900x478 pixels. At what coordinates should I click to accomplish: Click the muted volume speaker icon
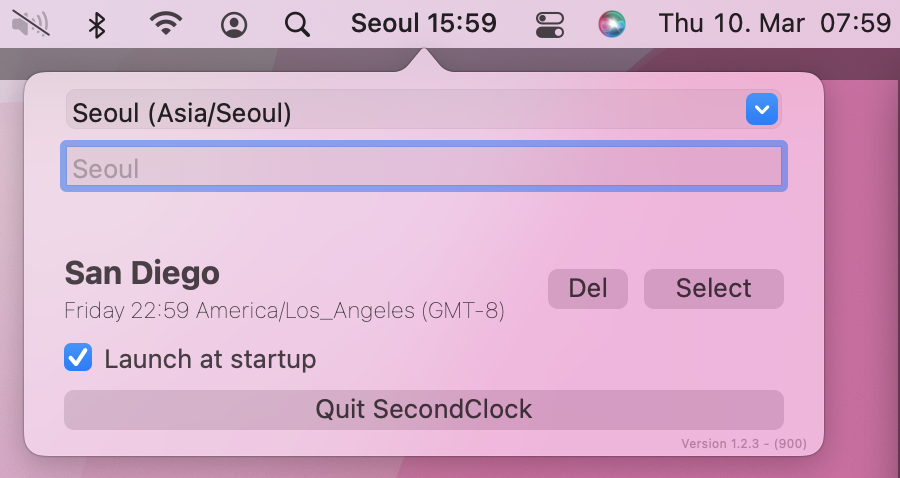coord(30,24)
